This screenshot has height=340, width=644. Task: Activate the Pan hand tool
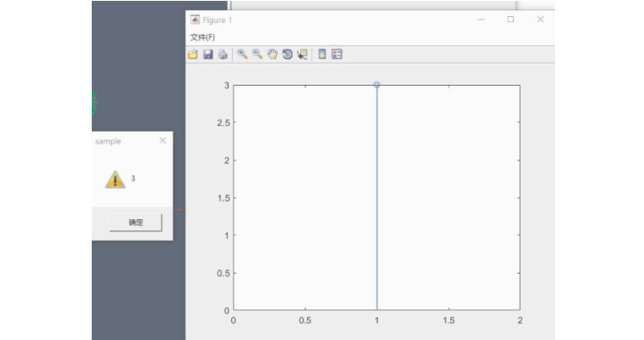click(272, 54)
